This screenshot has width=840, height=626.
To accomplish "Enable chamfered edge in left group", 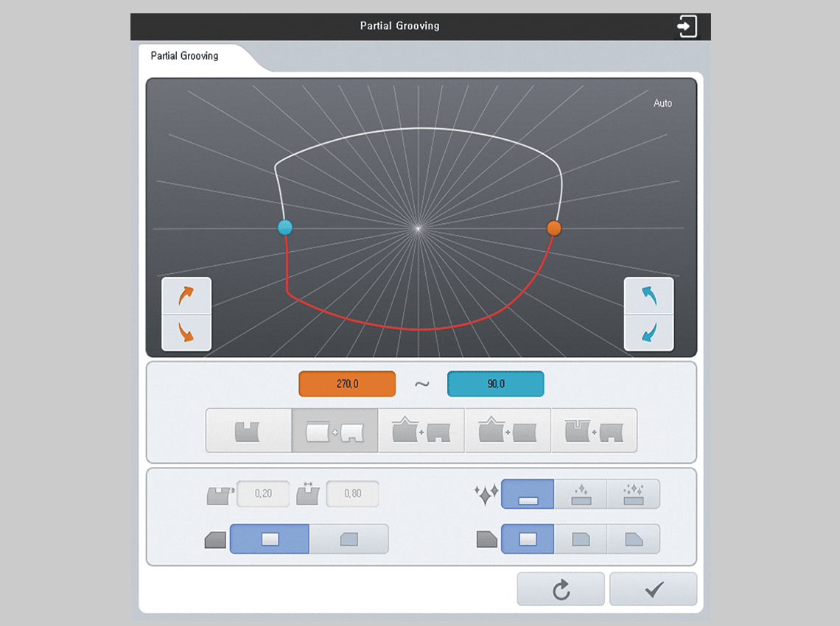I will 349,539.
